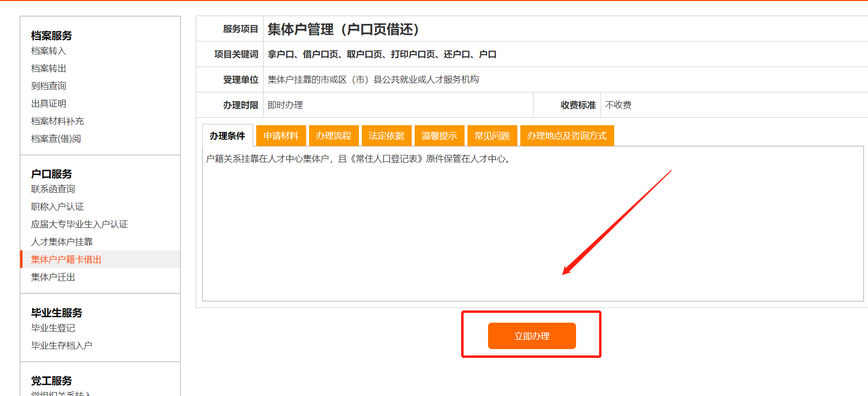Open 职称入户认证 link
Viewport: 868px width, 396px height.
[57, 207]
